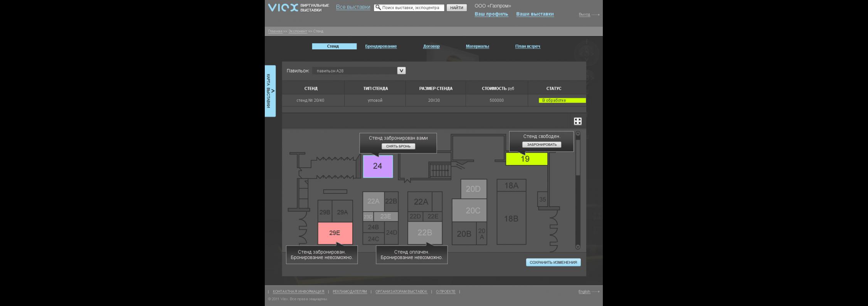Open the Договор tab

coord(431,46)
